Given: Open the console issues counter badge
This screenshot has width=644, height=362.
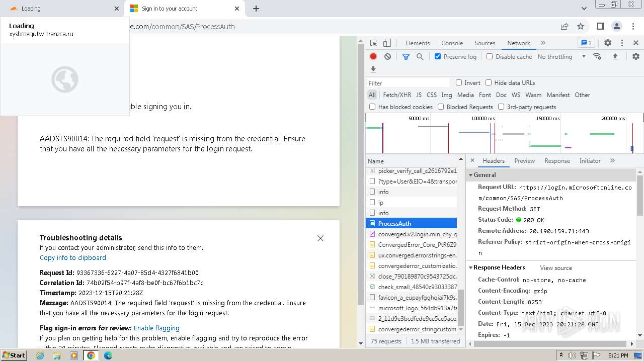Looking at the screenshot, I should pyautogui.click(x=586, y=43).
